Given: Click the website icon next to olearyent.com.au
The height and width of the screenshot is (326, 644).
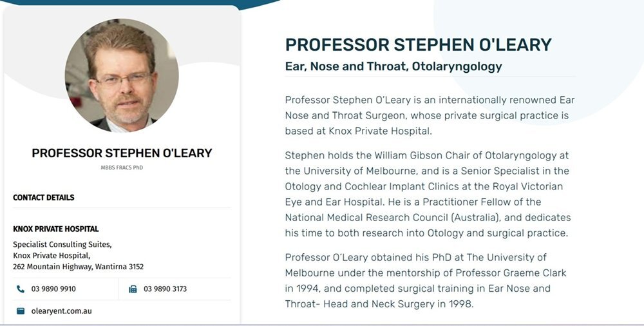Looking at the screenshot, I should [21, 311].
